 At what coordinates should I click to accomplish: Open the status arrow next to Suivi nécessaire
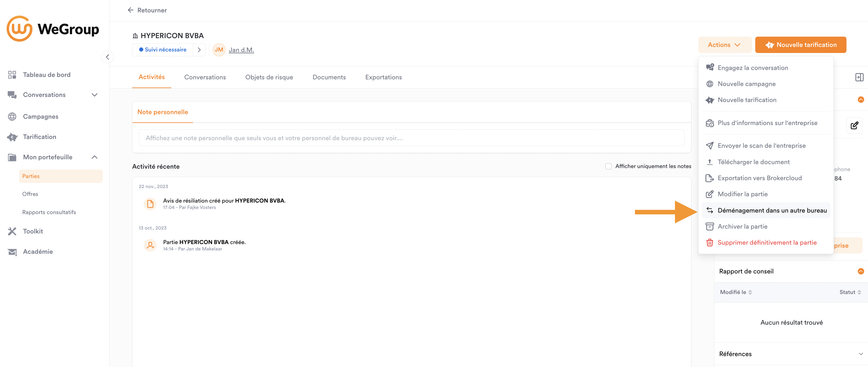coord(199,50)
